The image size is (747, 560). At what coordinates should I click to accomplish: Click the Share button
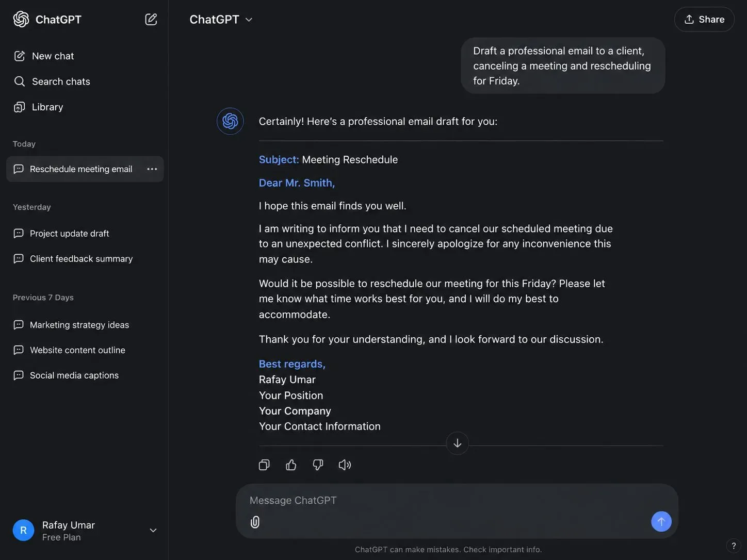point(704,20)
